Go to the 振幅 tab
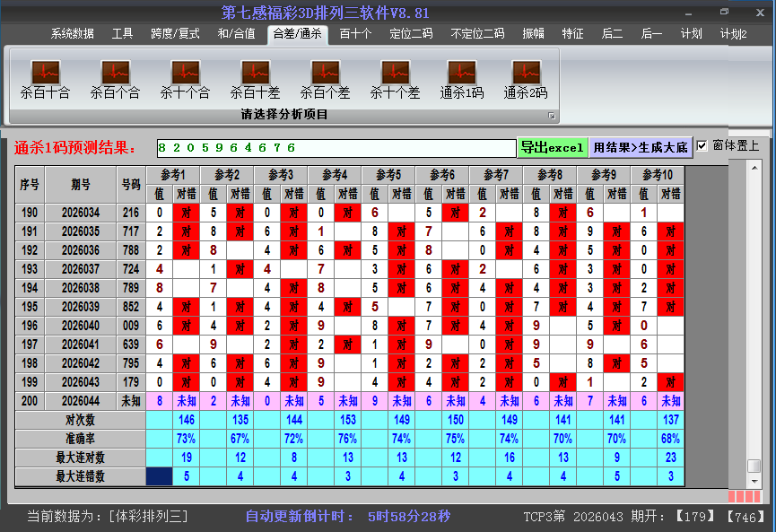 coord(533,34)
